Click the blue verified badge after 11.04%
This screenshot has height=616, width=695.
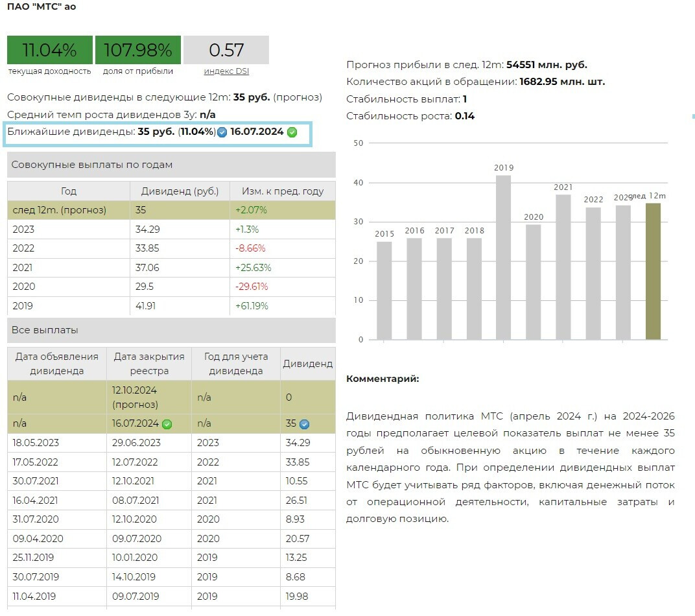tap(222, 132)
